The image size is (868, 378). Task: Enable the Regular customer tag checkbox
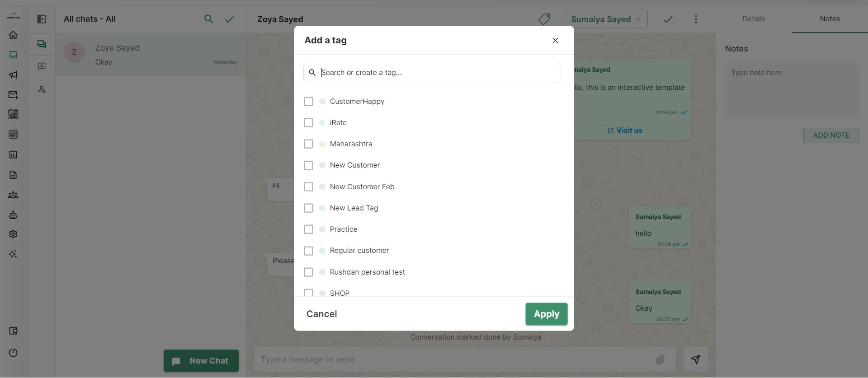click(308, 251)
